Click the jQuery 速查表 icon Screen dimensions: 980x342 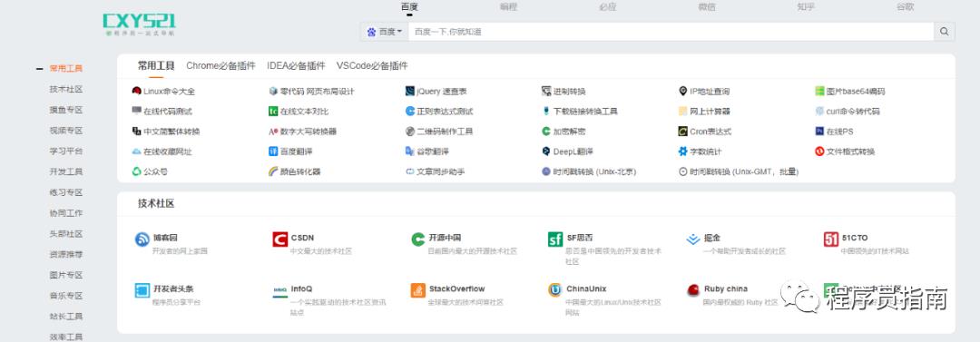coord(410,92)
